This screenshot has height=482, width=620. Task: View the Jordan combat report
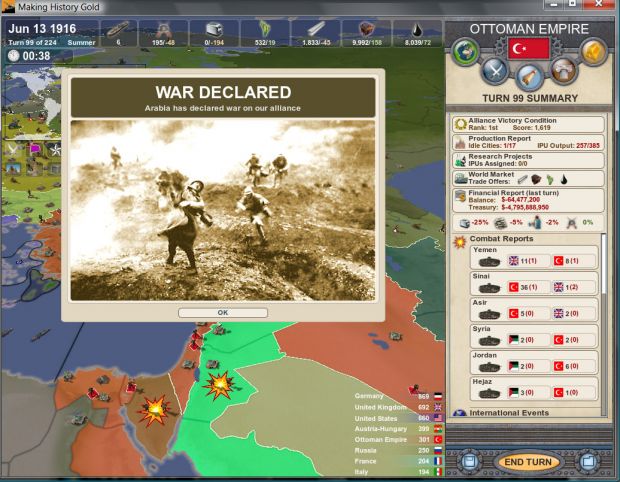pos(534,362)
